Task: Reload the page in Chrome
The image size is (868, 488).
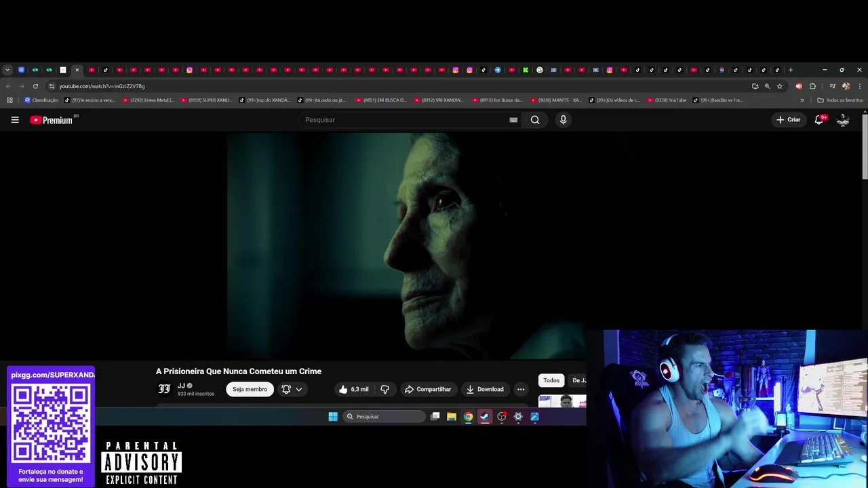Action: tap(35, 86)
